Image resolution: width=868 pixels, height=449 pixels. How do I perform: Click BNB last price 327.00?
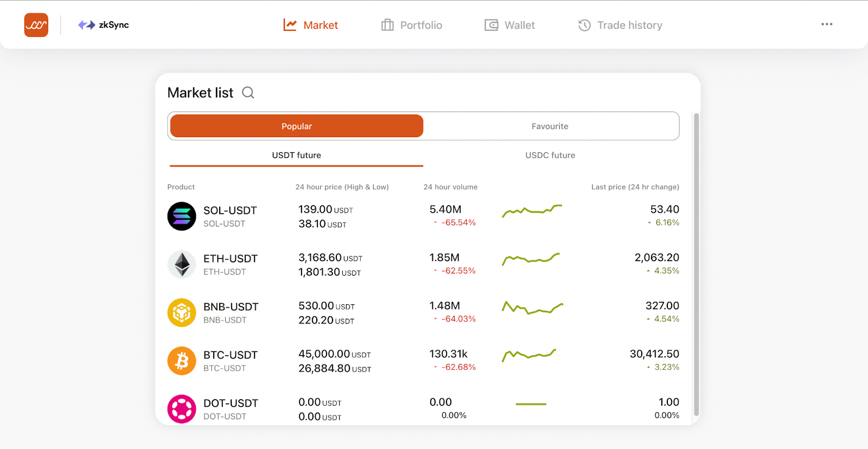point(662,306)
